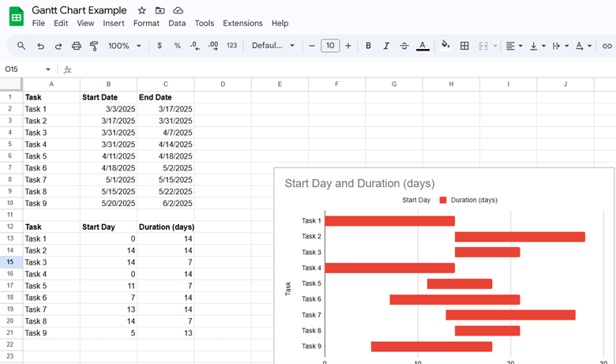Click the paint format icon
Screen dimensions: 616x364
(94, 46)
